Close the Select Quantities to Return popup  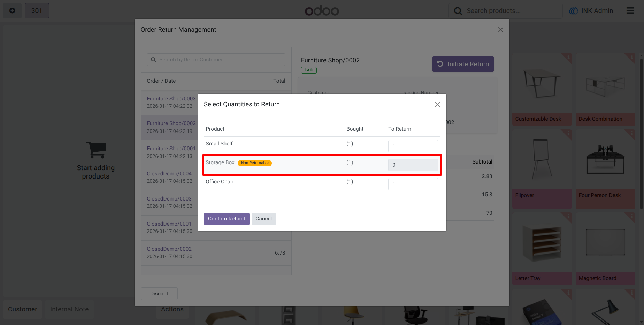pyautogui.click(x=437, y=105)
